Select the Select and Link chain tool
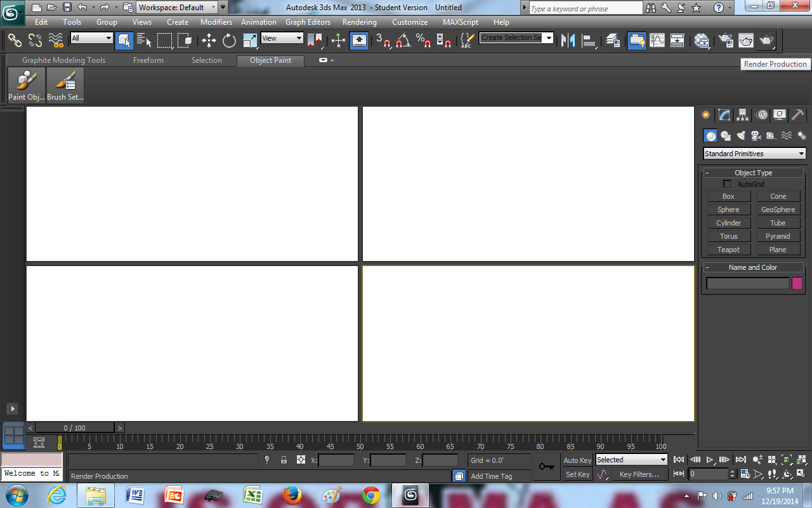The image size is (812, 508). (15, 41)
